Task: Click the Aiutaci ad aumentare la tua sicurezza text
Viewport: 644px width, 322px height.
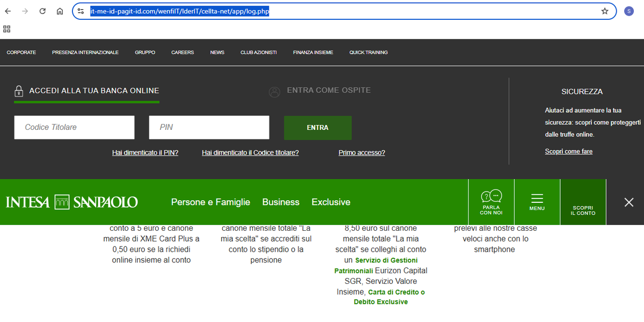Action: coord(593,122)
